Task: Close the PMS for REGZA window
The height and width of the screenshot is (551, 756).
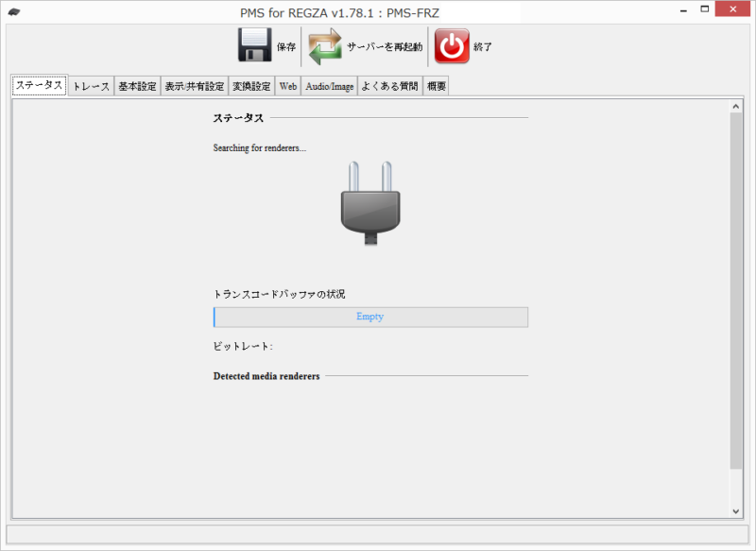Action: tap(733, 9)
